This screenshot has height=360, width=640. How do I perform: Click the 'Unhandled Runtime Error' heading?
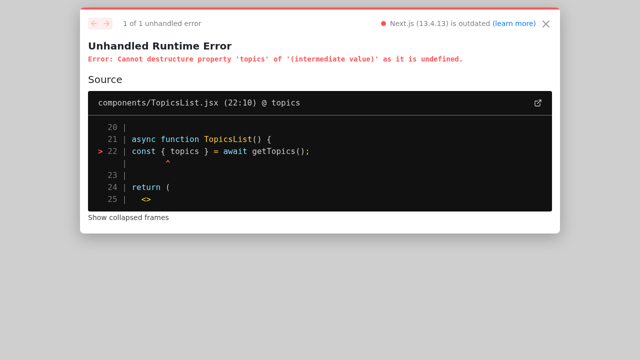point(160,46)
